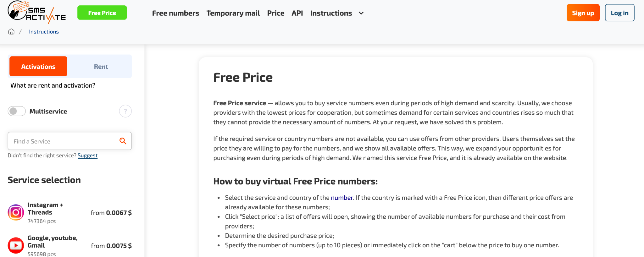644x257 pixels.
Task: Open Free numbers menu item
Action: point(175,13)
